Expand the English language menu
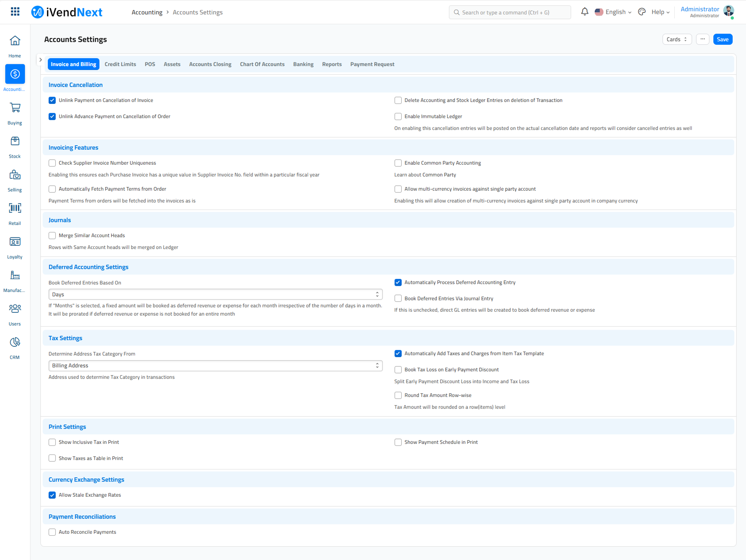This screenshot has height=560, width=746. 613,12
